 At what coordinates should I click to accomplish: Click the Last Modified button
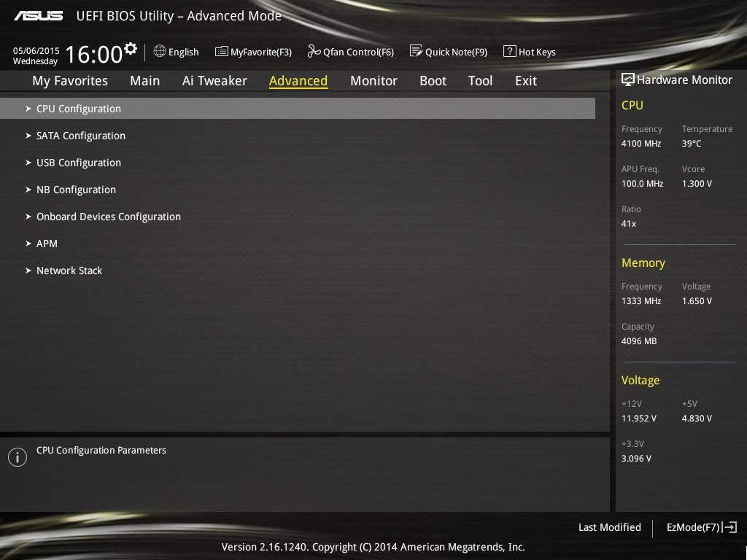tap(609, 527)
